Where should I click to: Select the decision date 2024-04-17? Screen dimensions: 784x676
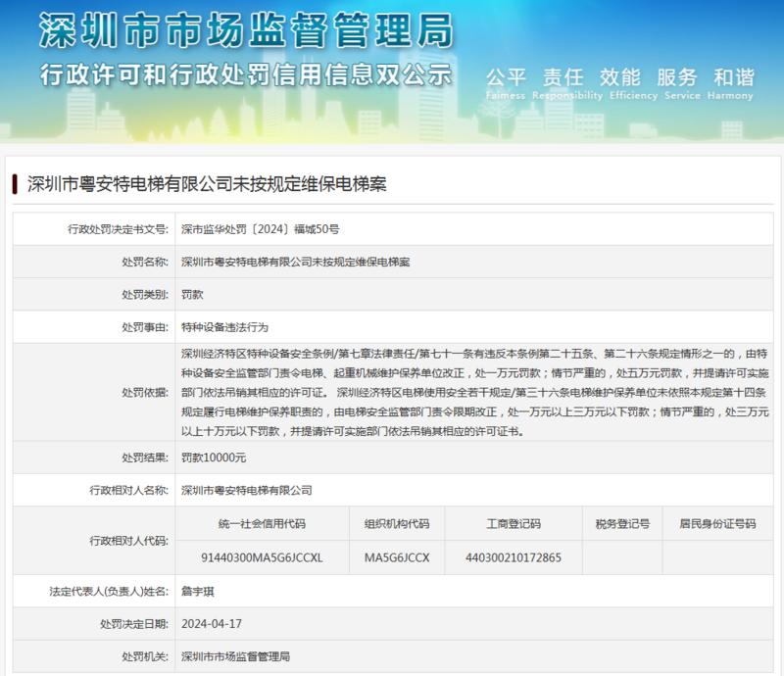(x=212, y=624)
